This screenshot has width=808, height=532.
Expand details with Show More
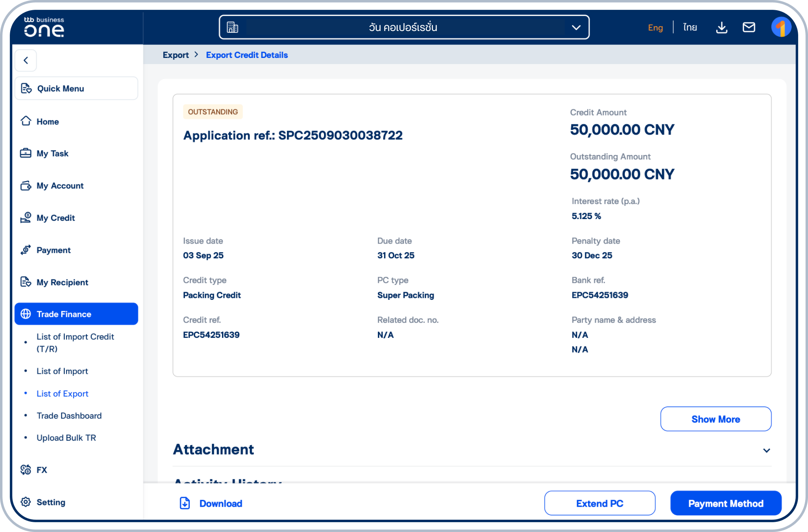coord(715,419)
